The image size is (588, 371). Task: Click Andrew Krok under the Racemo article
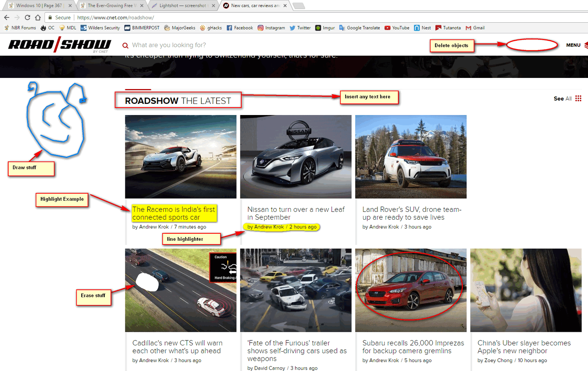click(x=154, y=227)
